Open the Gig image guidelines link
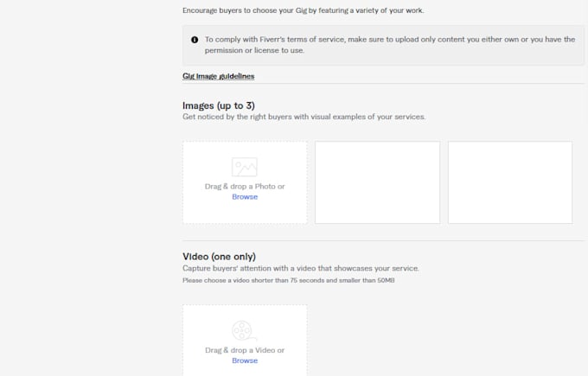This screenshot has width=588, height=376. pyautogui.click(x=218, y=76)
